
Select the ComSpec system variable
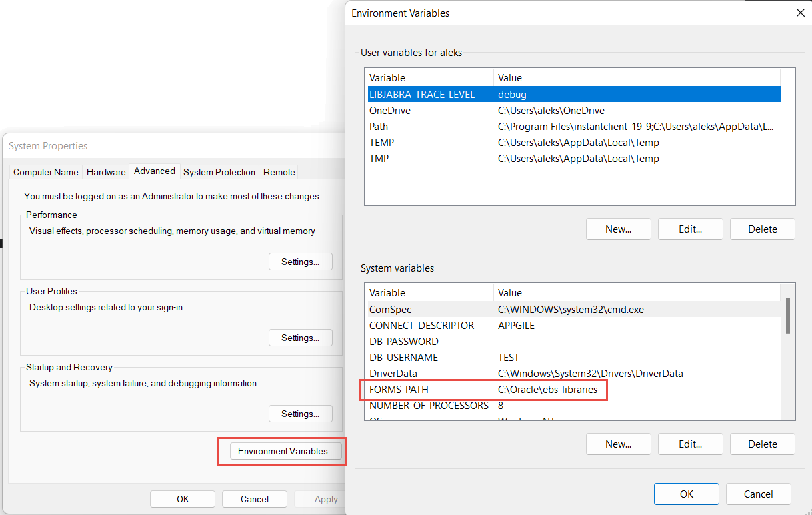click(x=573, y=310)
